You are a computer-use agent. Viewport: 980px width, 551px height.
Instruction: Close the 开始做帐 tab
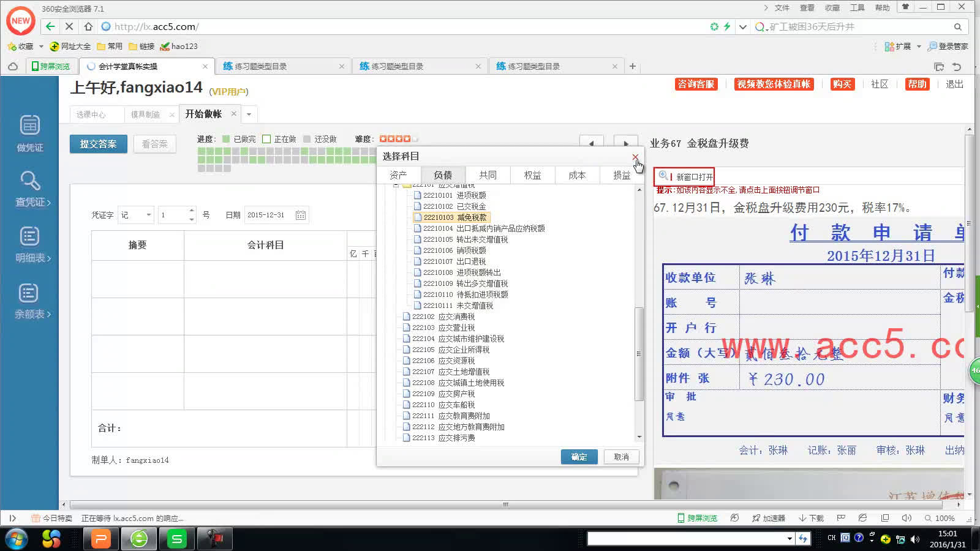coord(233,113)
